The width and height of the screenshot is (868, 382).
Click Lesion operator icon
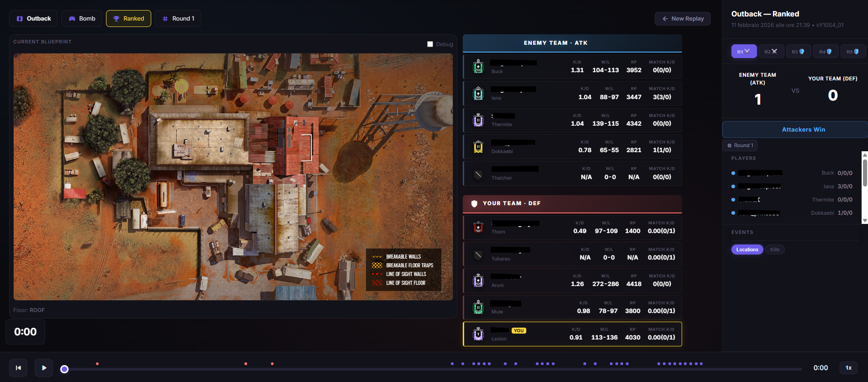(x=478, y=334)
